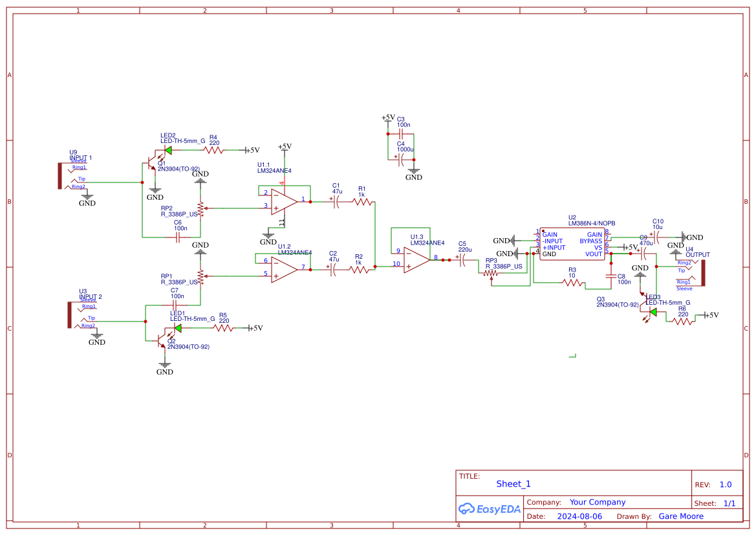Image resolution: width=756 pixels, height=535 pixels.
Task: Select the RP3 trimmer wiper arrow
Action: coord(491,278)
